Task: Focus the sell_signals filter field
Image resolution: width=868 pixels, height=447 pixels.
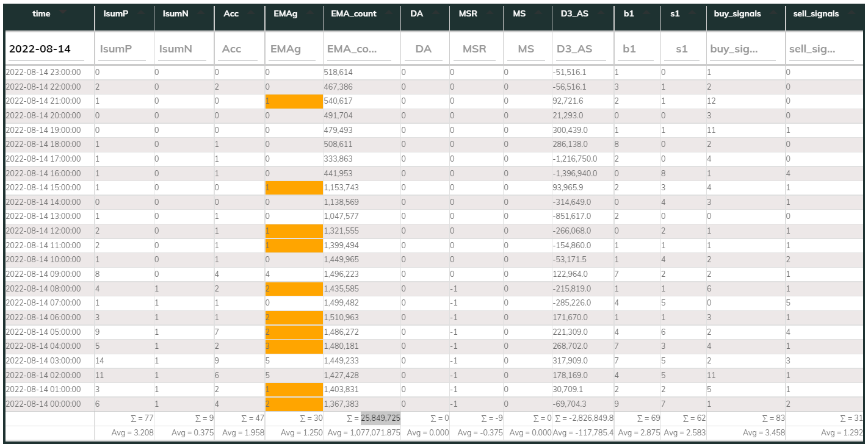Action: coord(821,49)
